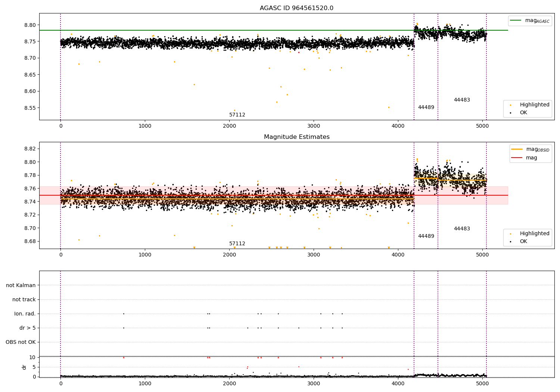
Task: Select the mag AGASC legend entry in top plot
Action: coord(530,21)
